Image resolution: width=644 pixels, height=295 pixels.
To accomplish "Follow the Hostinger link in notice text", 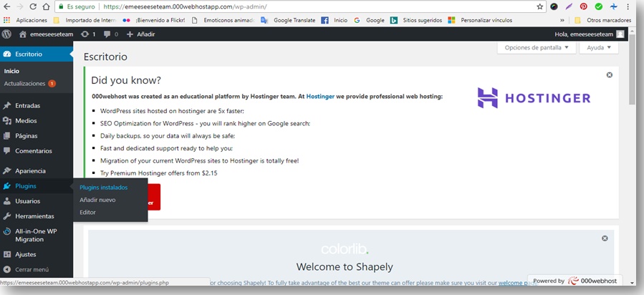I will pos(320,97).
